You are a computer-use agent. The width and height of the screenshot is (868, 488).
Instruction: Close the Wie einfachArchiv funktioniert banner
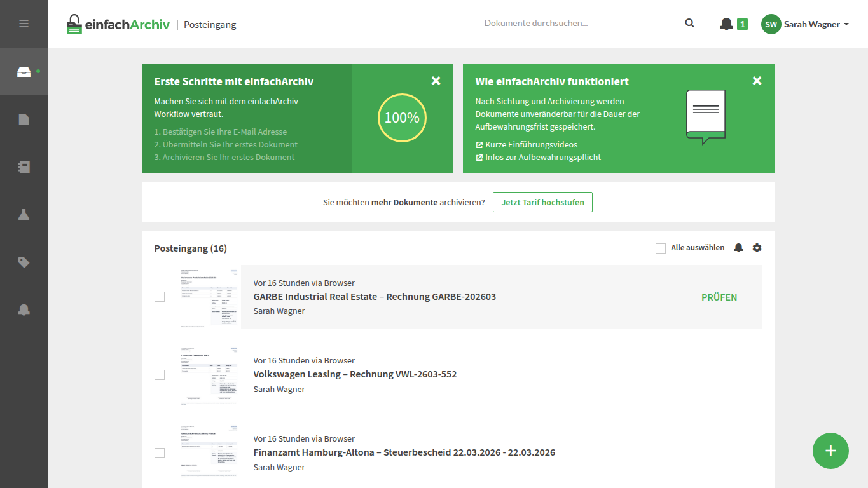(757, 81)
